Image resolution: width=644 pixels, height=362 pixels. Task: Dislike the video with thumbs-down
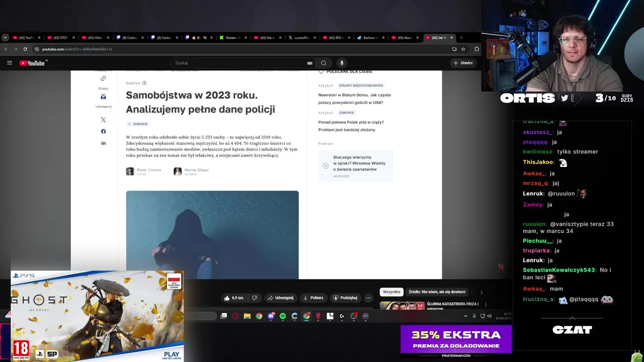point(255,298)
